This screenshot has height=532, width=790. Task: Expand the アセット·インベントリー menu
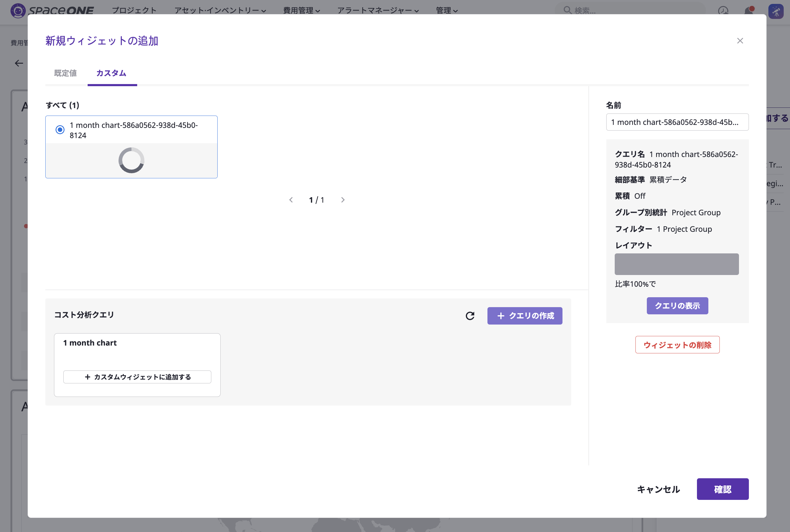(220, 11)
